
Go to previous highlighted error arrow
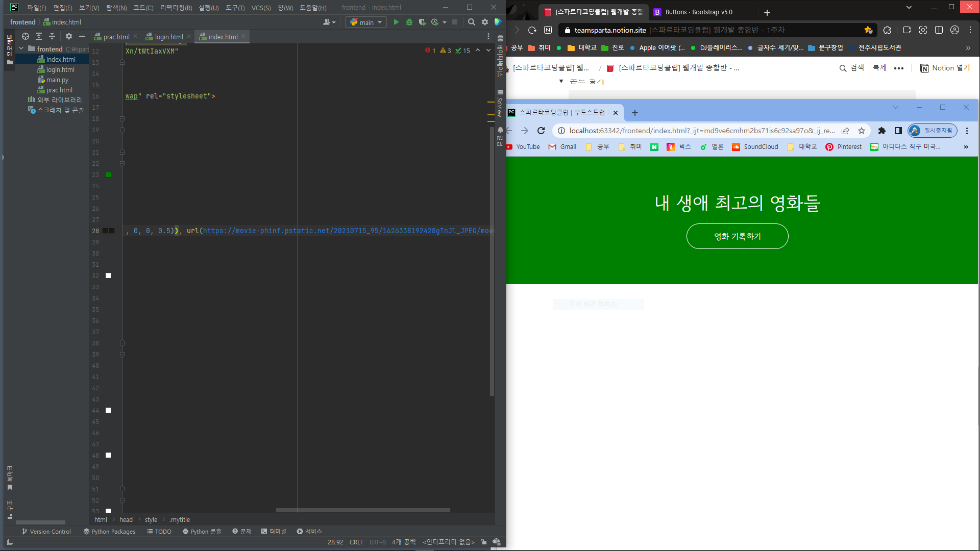click(478, 50)
